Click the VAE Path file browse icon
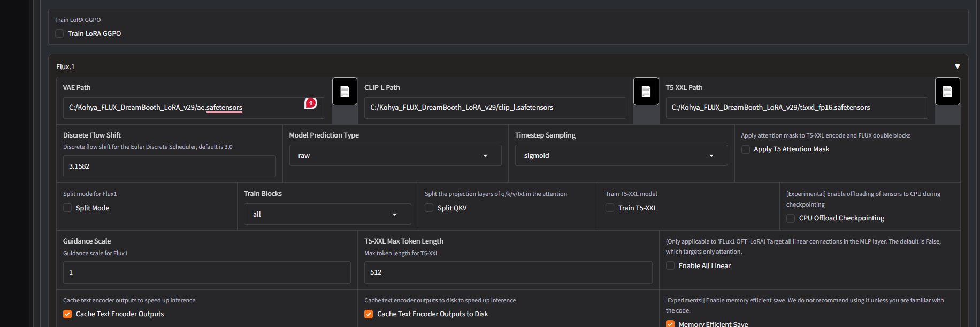The height and width of the screenshot is (327, 980). [344, 92]
